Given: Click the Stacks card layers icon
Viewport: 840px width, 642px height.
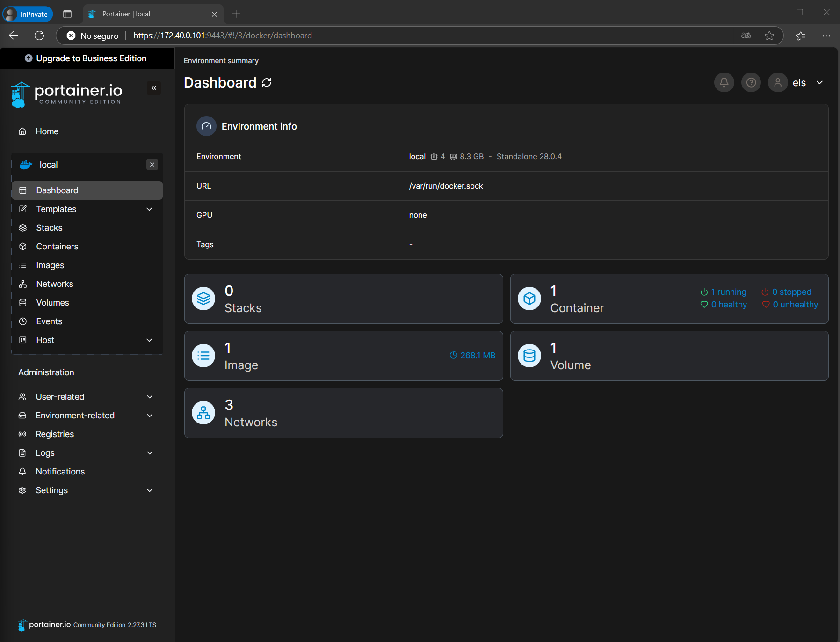Looking at the screenshot, I should (x=203, y=299).
